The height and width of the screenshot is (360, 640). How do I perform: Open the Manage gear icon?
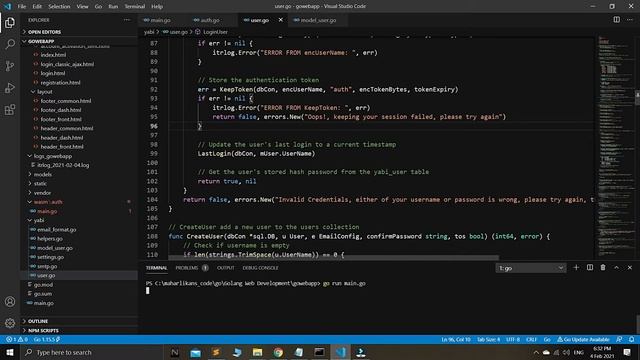[x=10, y=323]
